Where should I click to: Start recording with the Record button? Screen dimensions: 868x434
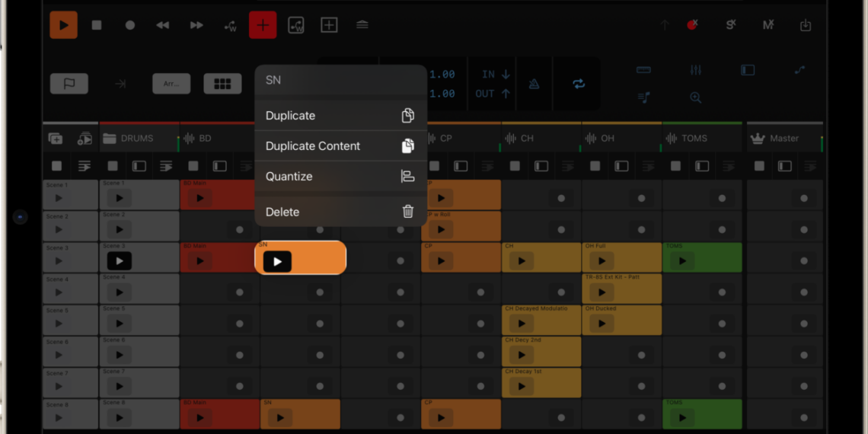pyautogui.click(x=130, y=25)
